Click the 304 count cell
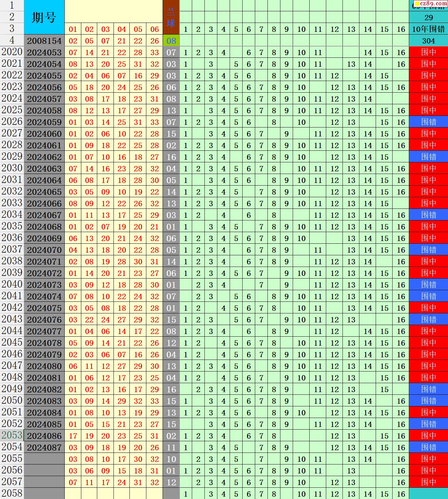This screenshot has width=448, height=499. click(428, 41)
